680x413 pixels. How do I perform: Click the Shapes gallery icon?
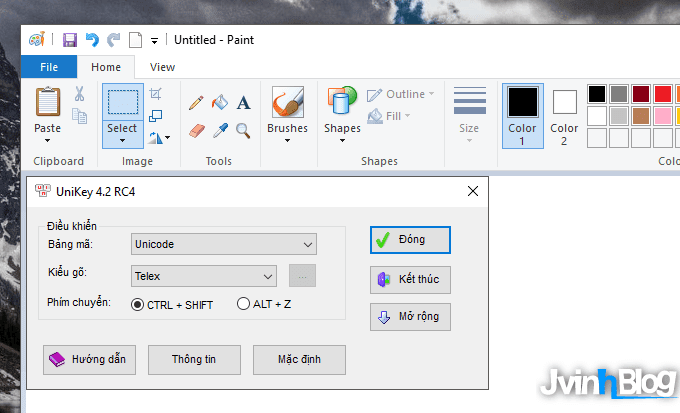click(342, 101)
